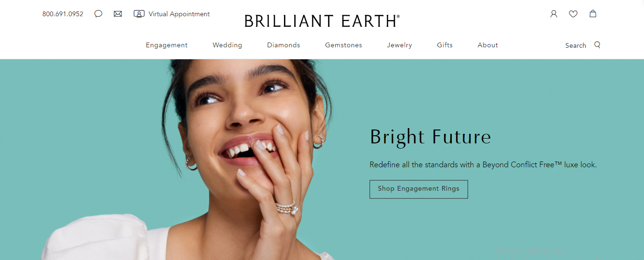
Task: Open the Wedding menu
Action: pyautogui.click(x=228, y=45)
